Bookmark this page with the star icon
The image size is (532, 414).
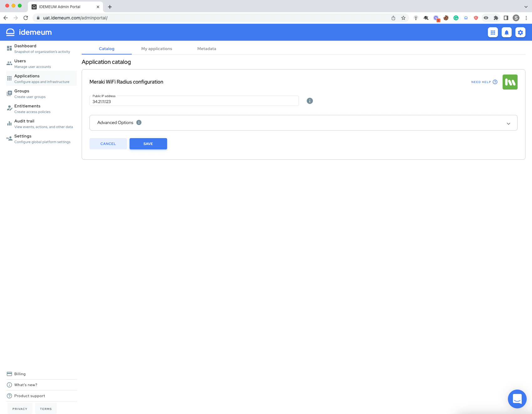point(403,18)
